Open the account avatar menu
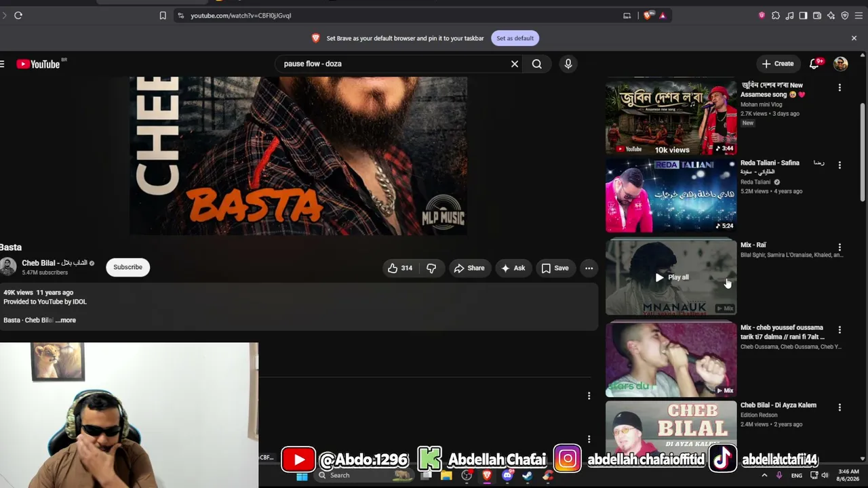Viewport: 868px width, 488px height. click(841, 64)
